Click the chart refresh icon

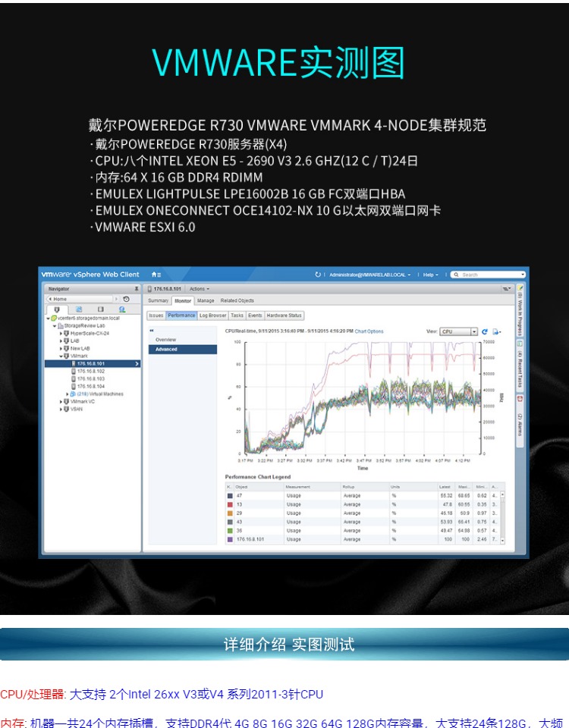pyautogui.click(x=485, y=331)
